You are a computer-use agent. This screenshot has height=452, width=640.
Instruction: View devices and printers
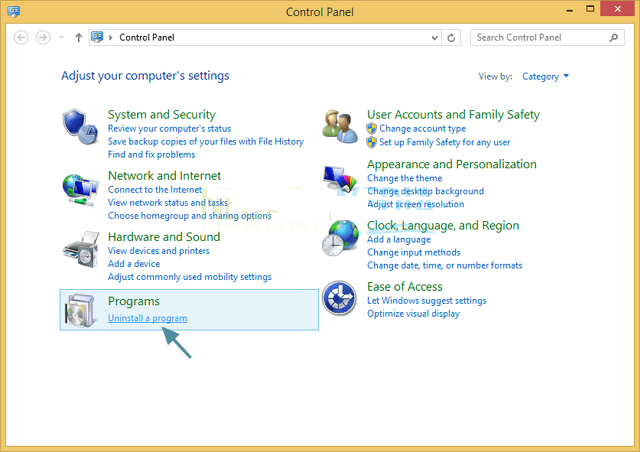pyautogui.click(x=159, y=251)
